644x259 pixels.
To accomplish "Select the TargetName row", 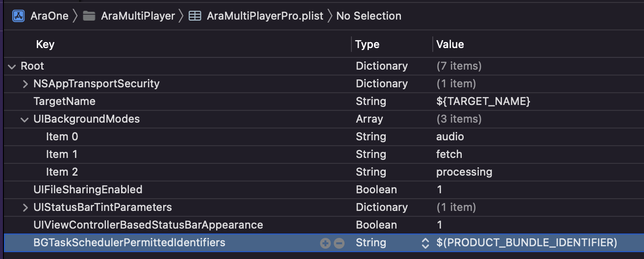I will [64, 102].
